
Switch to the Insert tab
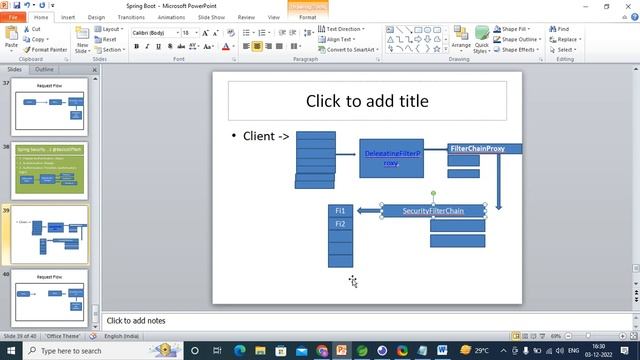point(68,17)
